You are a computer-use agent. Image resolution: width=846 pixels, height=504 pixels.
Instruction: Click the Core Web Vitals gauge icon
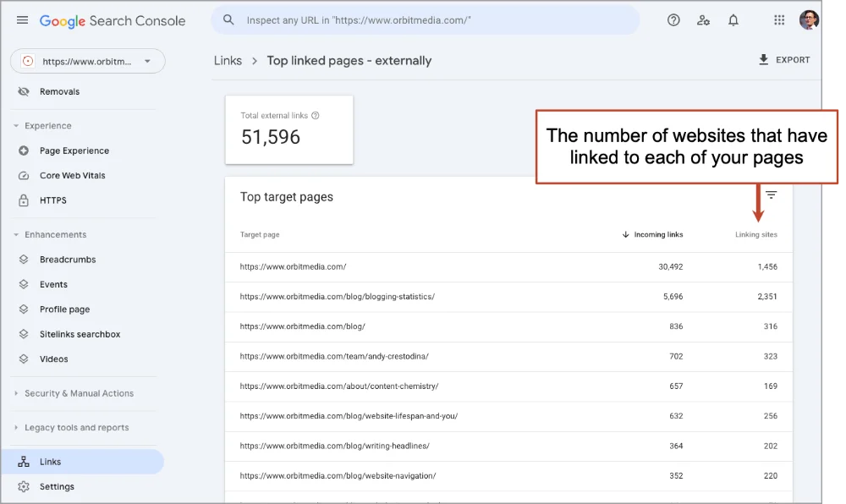pyautogui.click(x=24, y=176)
